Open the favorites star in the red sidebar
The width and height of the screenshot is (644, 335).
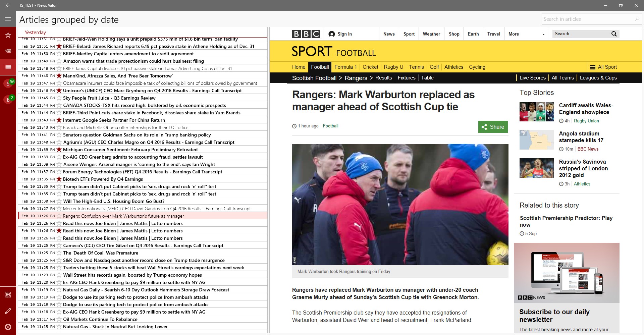click(x=8, y=35)
